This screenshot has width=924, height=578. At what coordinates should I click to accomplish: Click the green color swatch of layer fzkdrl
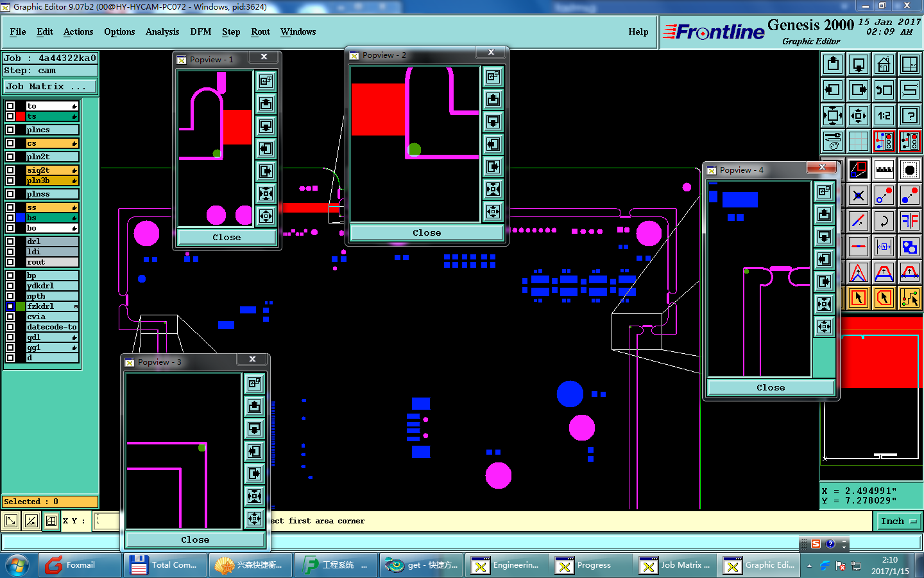(x=21, y=306)
